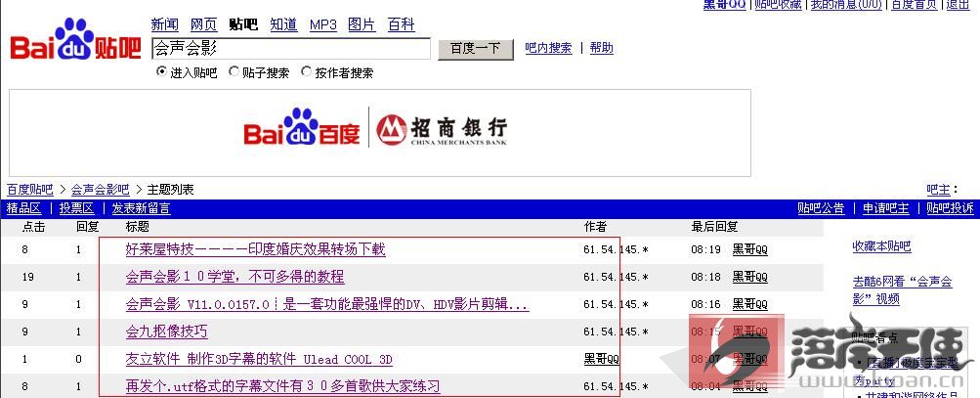
Task: Open the 网页 navigation tab
Action: click(204, 25)
